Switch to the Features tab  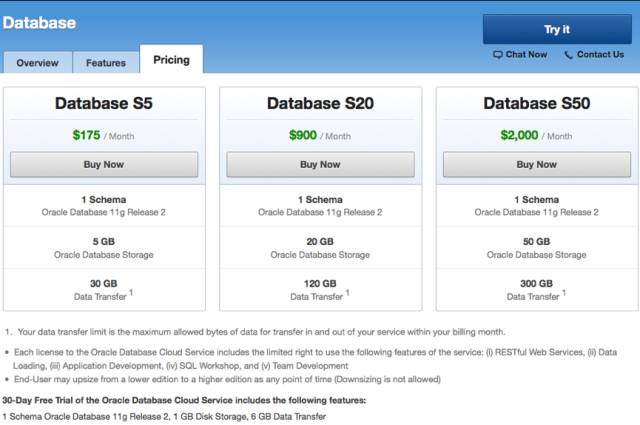(106, 63)
